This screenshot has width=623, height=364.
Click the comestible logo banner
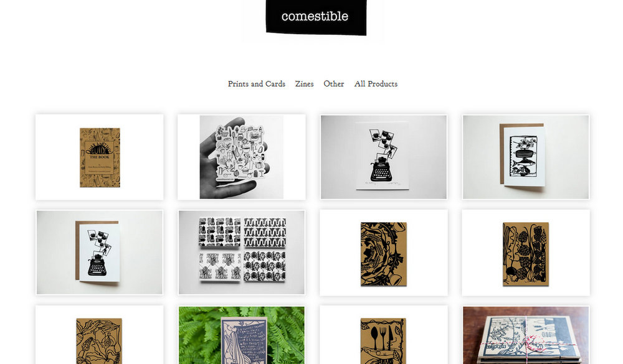(x=316, y=17)
